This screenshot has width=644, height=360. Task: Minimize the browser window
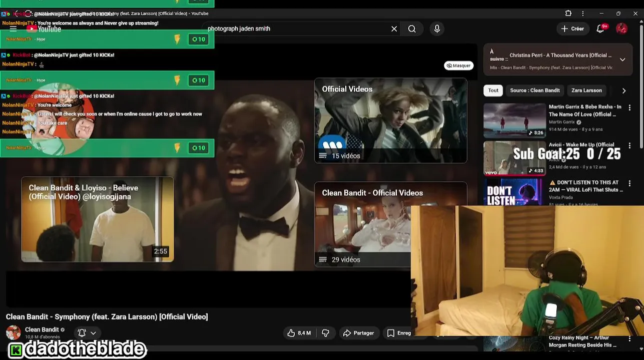601,13
